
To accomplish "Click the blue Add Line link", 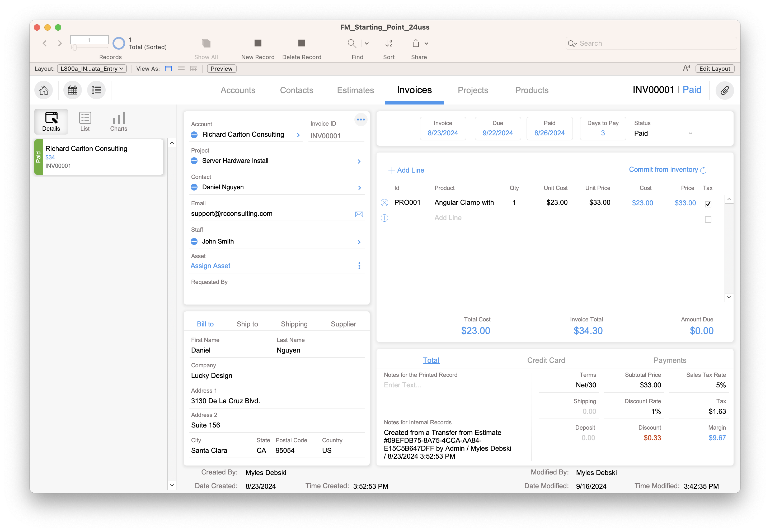I will (x=406, y=170).
